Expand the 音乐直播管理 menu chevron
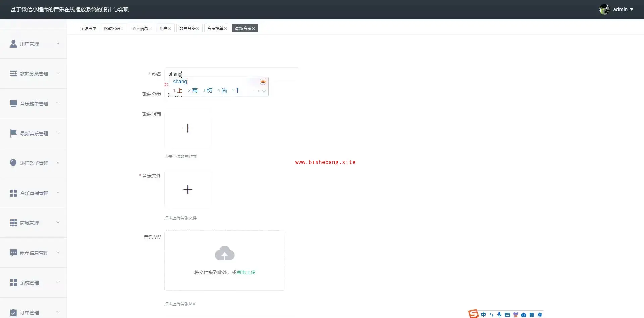The width and height of the screenshot is (644, 318). [x=58, y=193]
